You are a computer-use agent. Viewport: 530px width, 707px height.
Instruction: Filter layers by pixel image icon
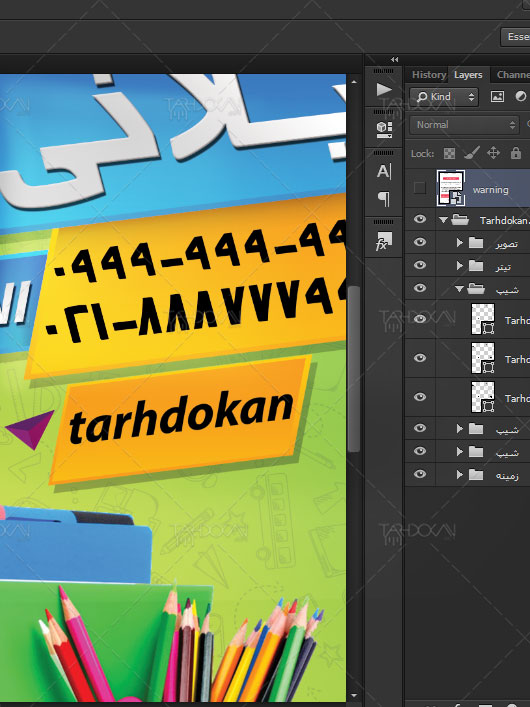[497, 96]
